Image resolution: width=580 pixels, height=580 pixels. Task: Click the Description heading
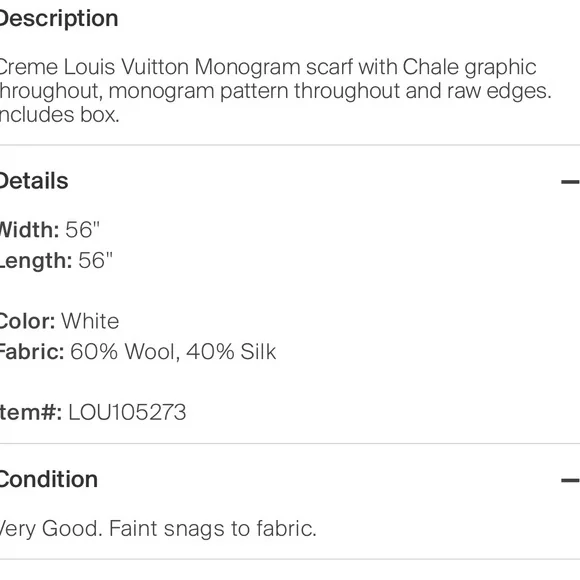coord(58,18)
